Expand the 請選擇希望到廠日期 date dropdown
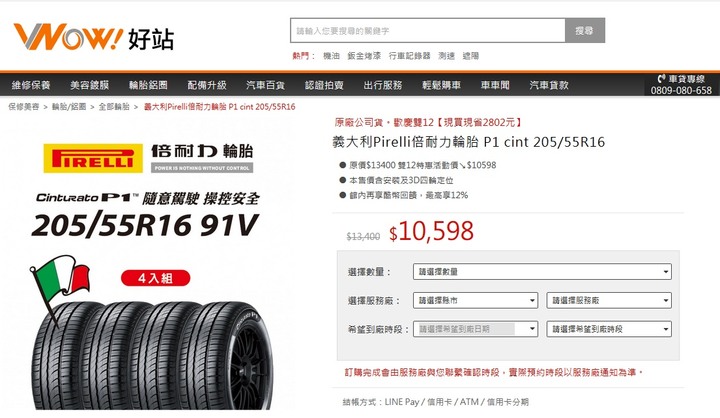The image size is (720, 418). coord(475,329)
